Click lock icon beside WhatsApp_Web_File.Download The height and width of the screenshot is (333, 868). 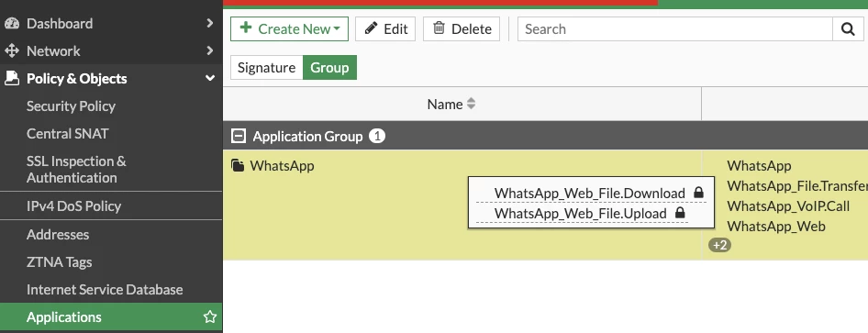[x=698, y=193]
